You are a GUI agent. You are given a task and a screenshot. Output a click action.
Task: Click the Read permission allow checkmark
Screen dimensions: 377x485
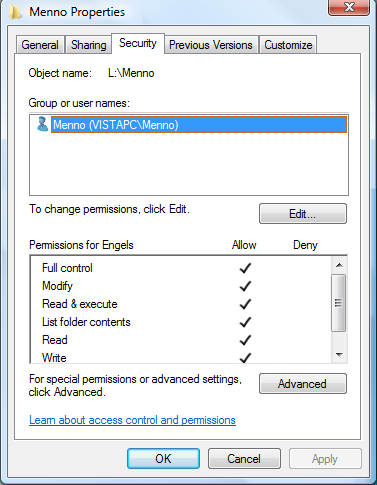(x=245, y=340)
